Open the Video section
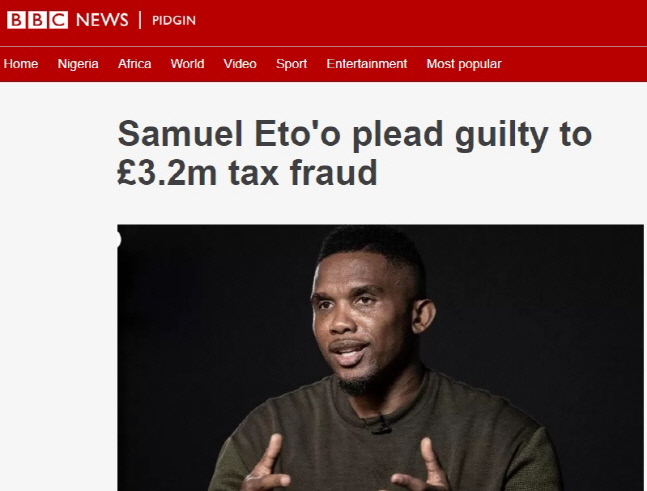Viewport: 647px width, 491px height. [240, 64]
